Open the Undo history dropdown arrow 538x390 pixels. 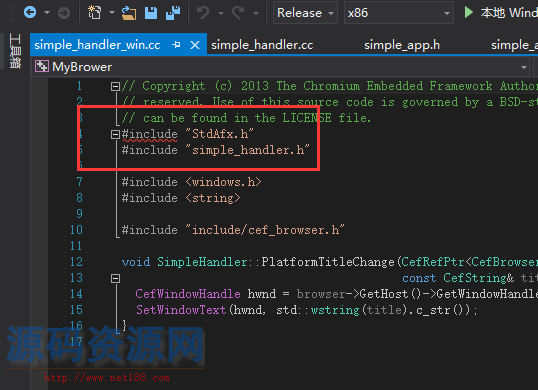click(x=221, y=13)
